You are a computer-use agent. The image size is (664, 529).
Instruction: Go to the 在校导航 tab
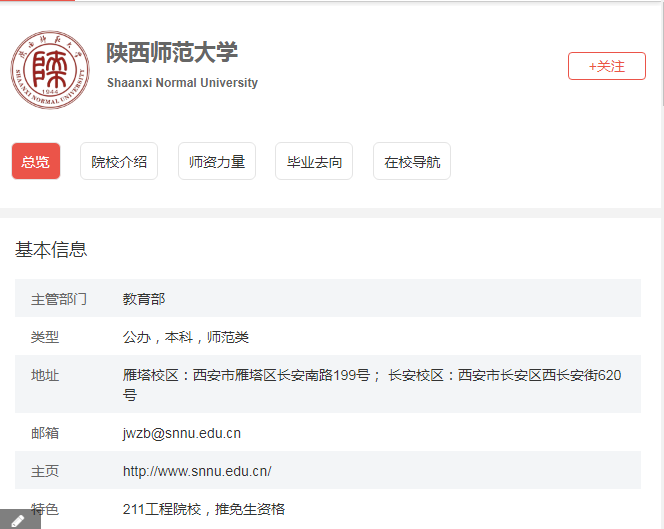click(412, 161)
